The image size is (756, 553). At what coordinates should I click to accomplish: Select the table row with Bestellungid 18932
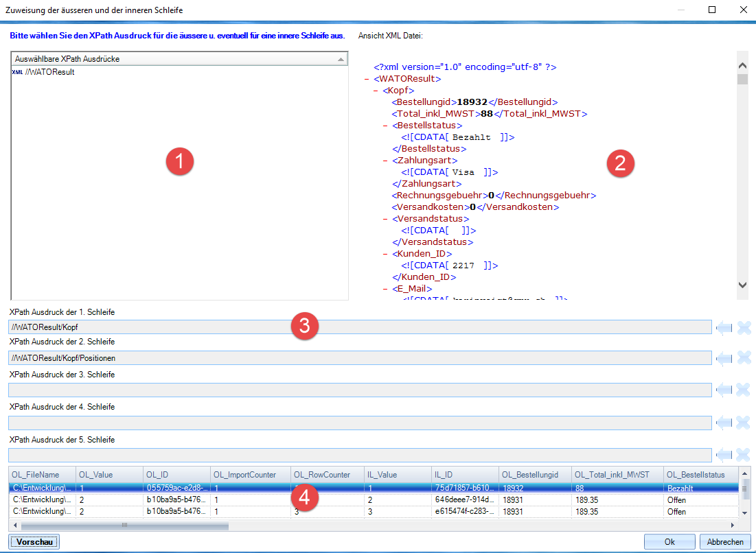coord(522,488)
